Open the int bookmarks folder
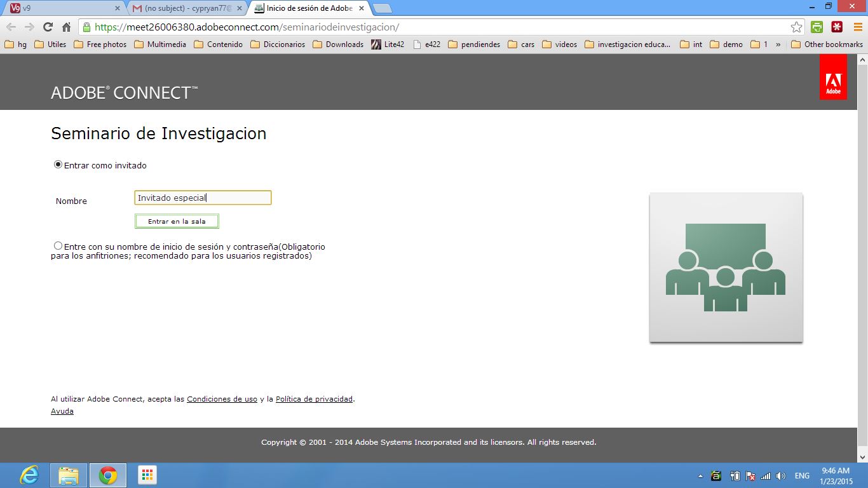868x488 pixels. (691, 44)
